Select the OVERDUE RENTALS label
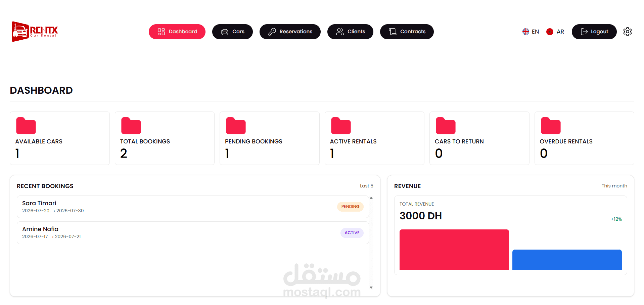 pos(566,141)
